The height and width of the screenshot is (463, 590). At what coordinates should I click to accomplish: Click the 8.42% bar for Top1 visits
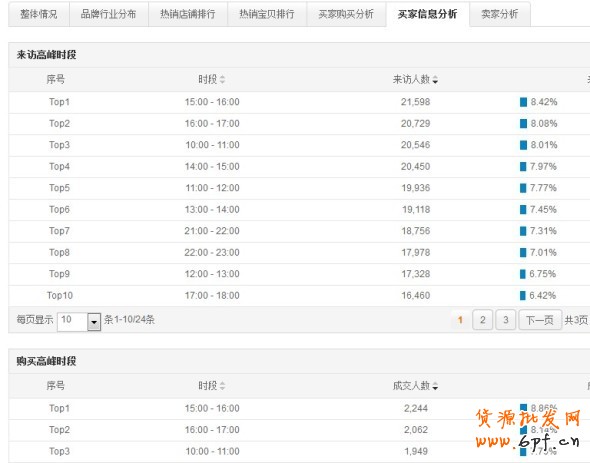523,102
